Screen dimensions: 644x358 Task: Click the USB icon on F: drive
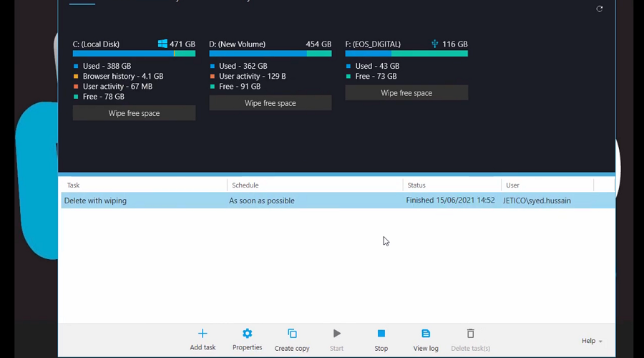coord(434,44)
